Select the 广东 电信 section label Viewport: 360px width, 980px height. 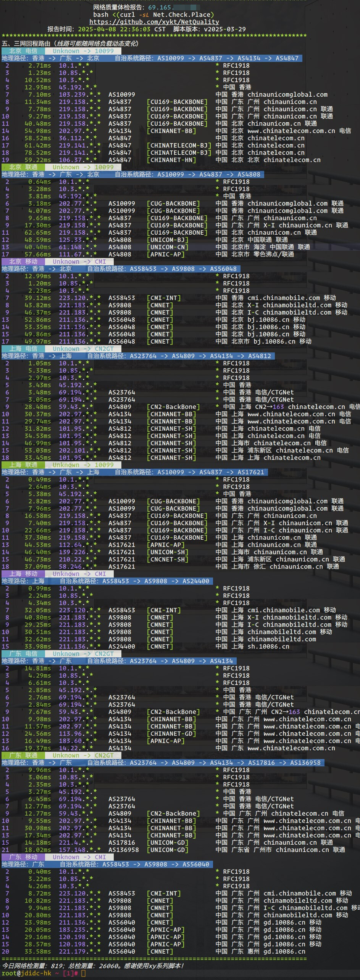click(x=23, y=654)
